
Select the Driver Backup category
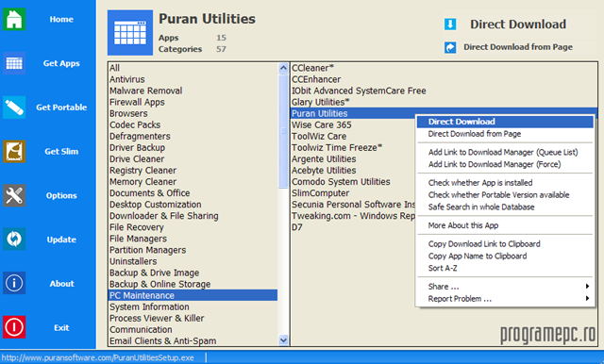coord(193,148)
